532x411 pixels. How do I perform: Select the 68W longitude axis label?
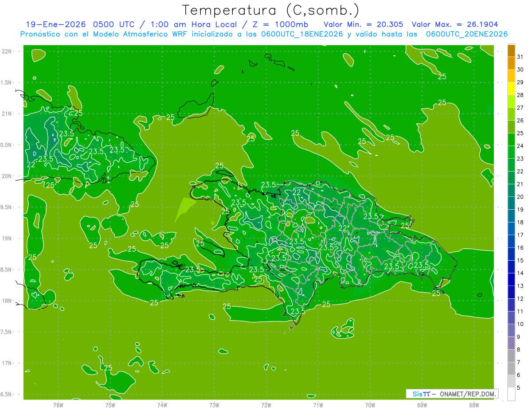tap(473, 405)
